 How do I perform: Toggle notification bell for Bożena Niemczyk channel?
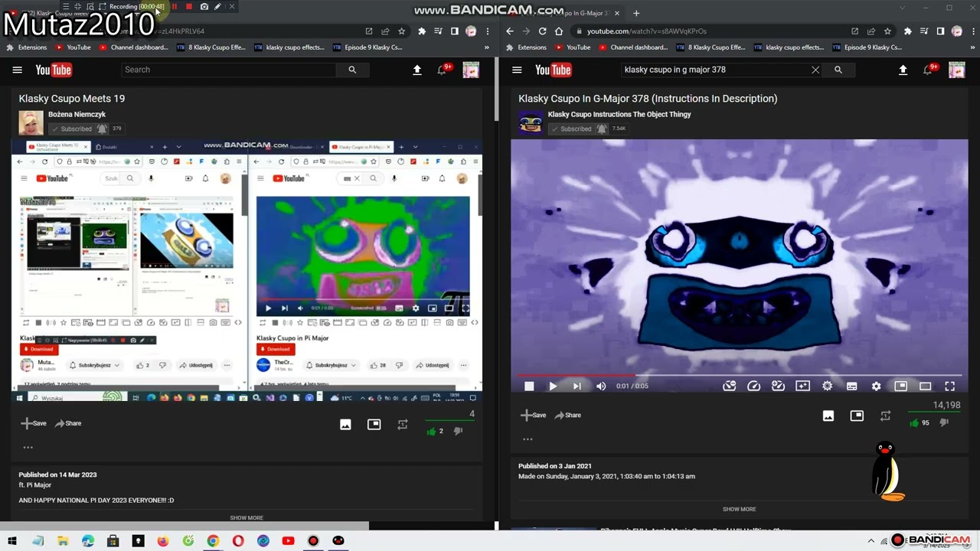click(102, 129)
